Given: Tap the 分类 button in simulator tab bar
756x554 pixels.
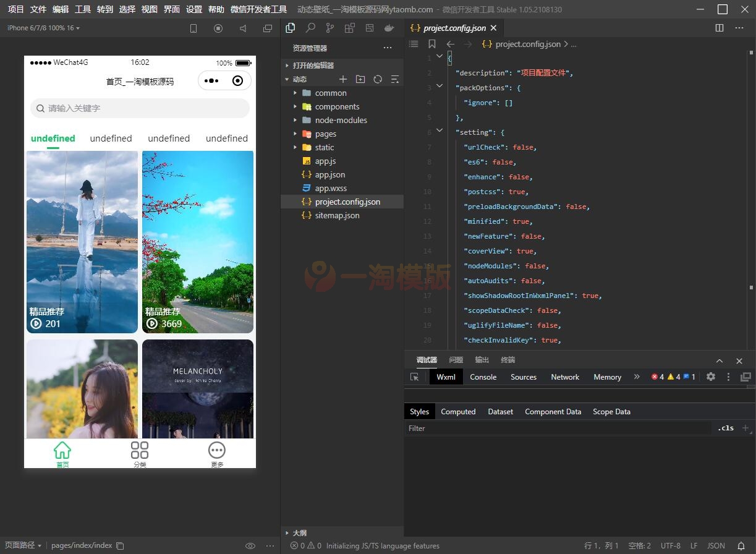Looking at the screenshot, I should click(140, 454).
